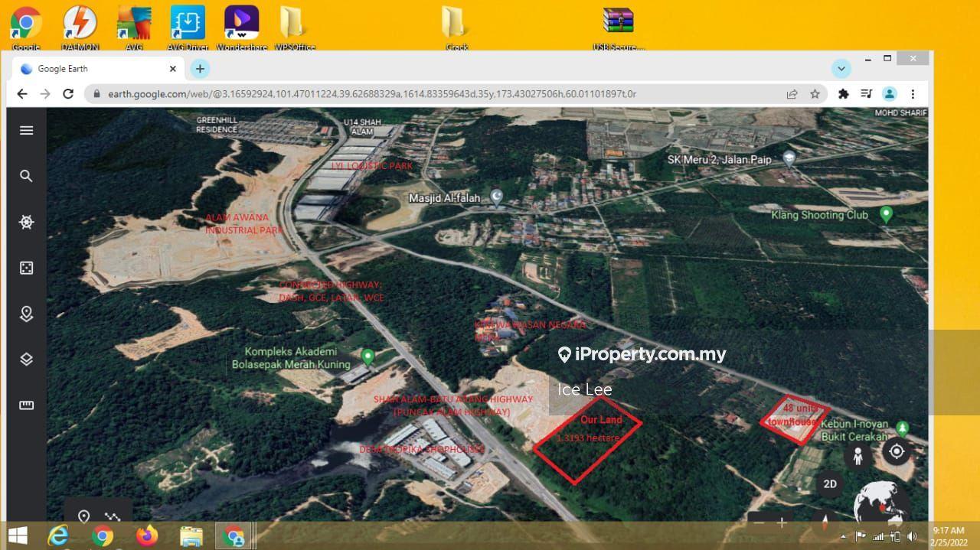
Task: Expand the Chrome tab search dropdown
Action: click(x=841, y=69)
